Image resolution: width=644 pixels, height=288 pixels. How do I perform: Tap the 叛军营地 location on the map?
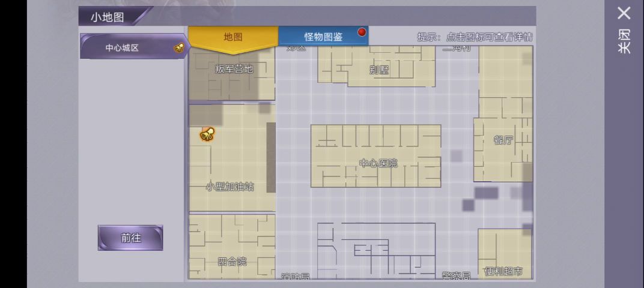coord(234,69)
